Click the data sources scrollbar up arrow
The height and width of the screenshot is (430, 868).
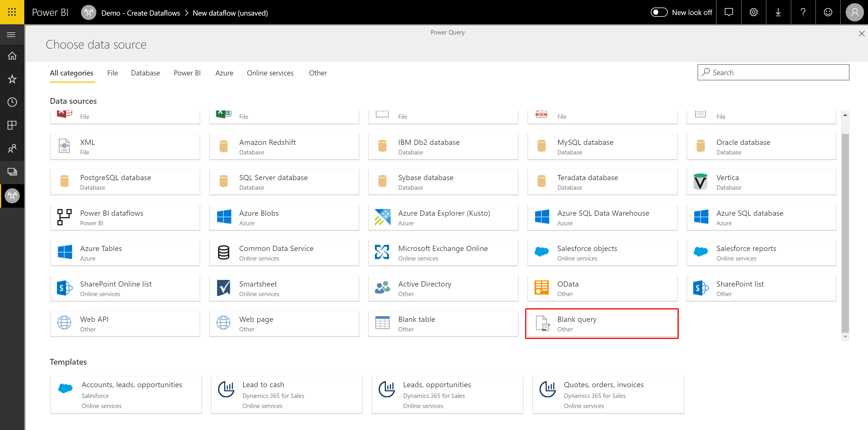(x=845, y=115)
